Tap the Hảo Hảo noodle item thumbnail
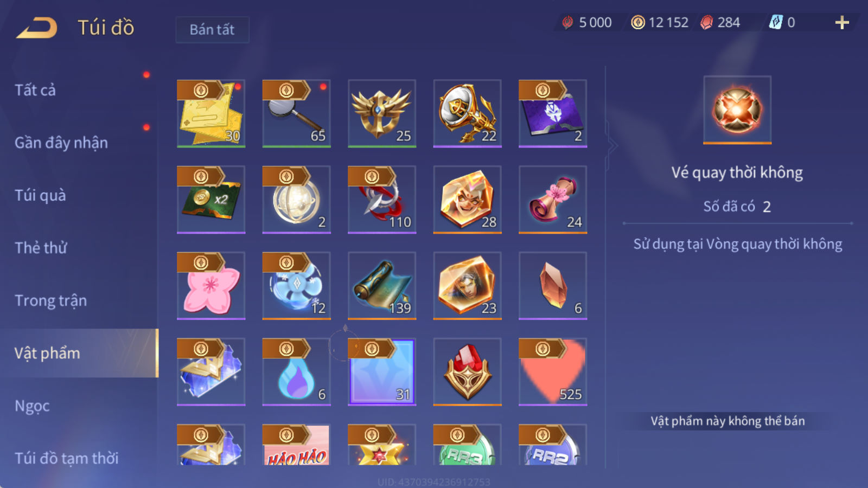Image resolution: width=868 pixels, height=488 pixels. pyautogui.click(x=296, y=445)
